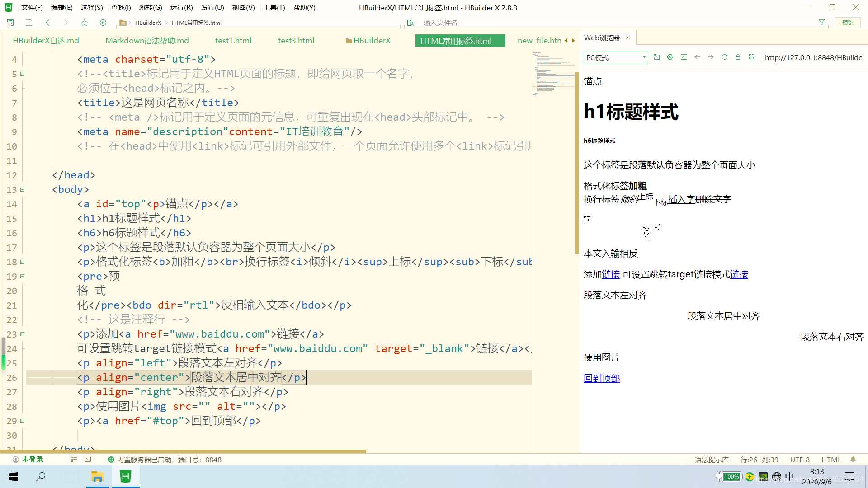Click the outline list icon in the status bar
Viewport: 868px width, 488px height.
(x=74, y=460)
